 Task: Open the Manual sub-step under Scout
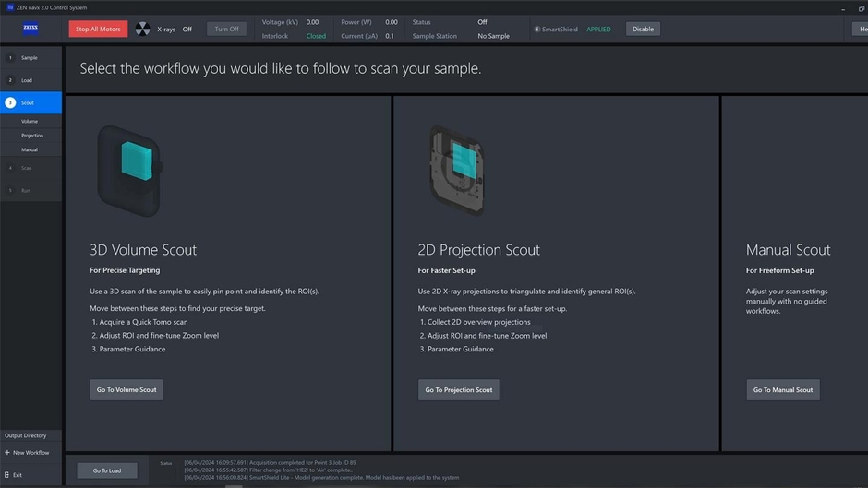[x=30, y=149]
